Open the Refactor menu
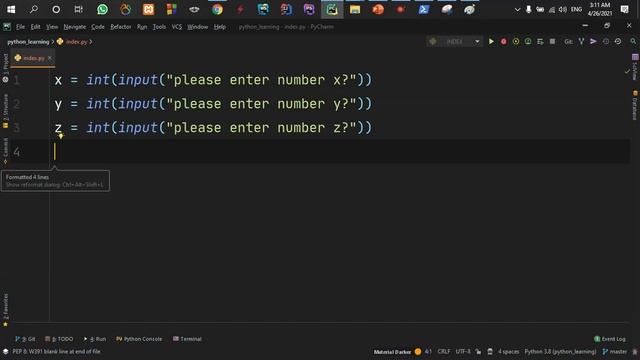Viewport: 640px width, 360px height. [x=121, y=27]
